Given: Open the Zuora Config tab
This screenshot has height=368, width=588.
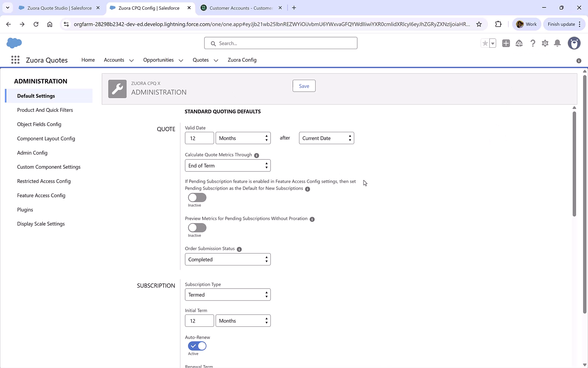Looking at the screenshot, I should coord(242,60).
